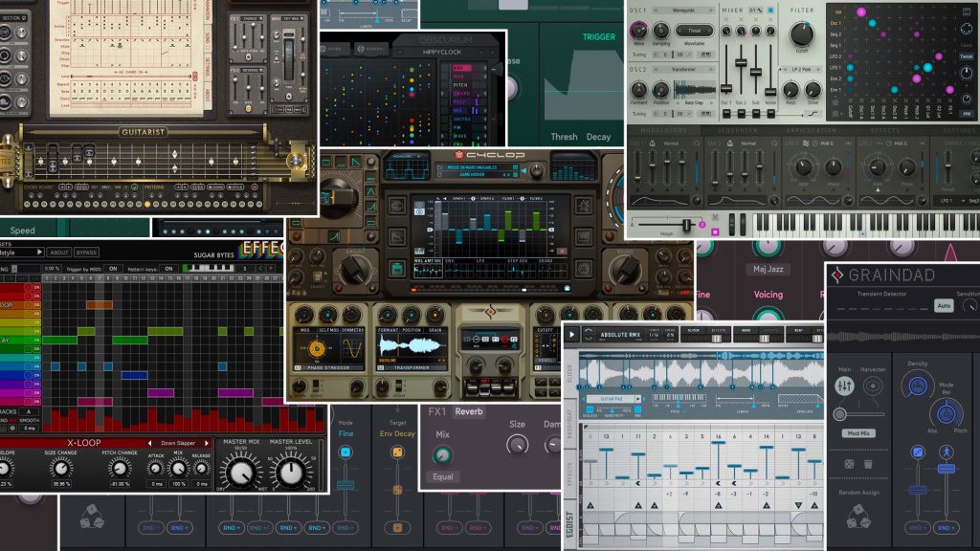Click the single dice icon beside trash

pyautogui.click(x=849, y=464)
